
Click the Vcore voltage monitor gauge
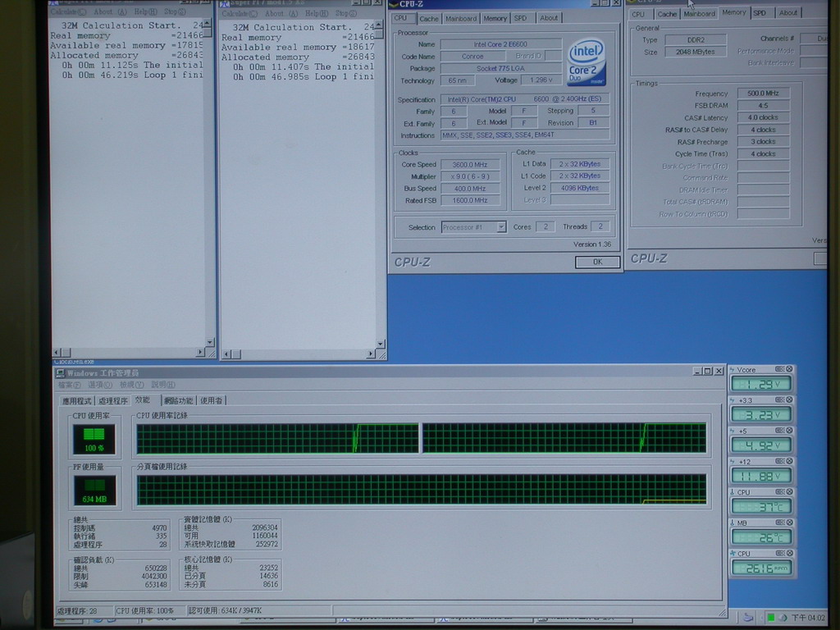tap(761, 384)
